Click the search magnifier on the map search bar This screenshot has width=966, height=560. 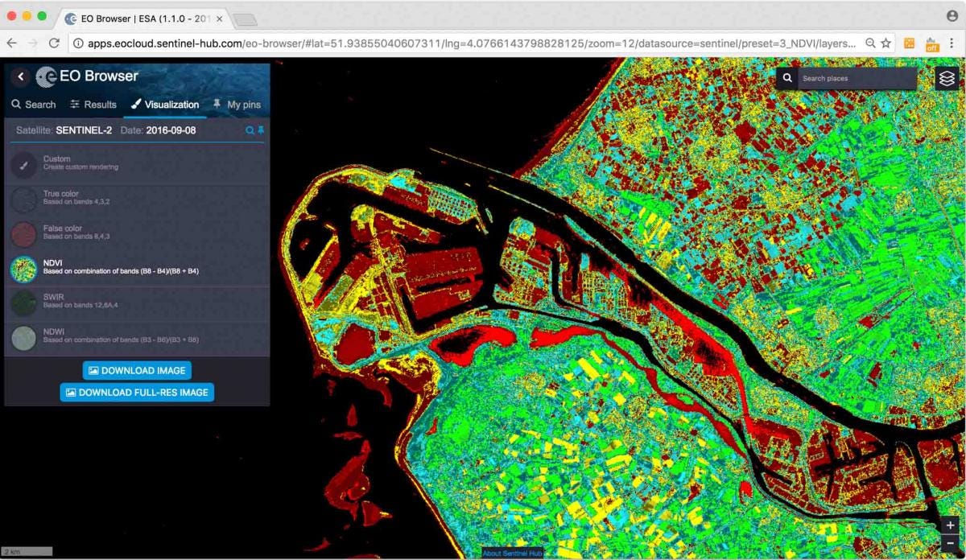[786, 78]
